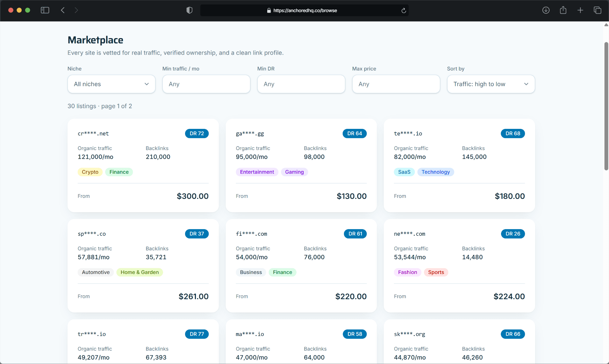Viewport: 609px width, 364px height.
Task: Select the Gaming niche tag
Action: (294, 172)
